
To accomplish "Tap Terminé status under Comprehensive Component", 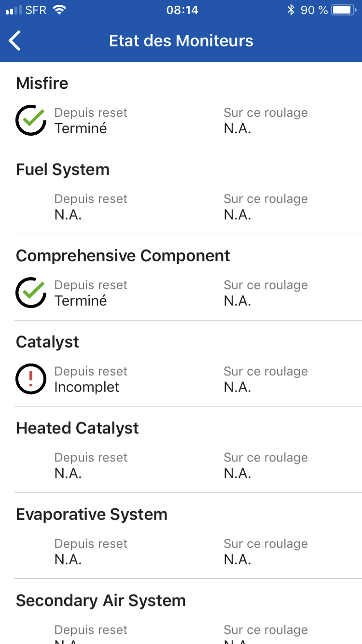I will tap(81, 301).
